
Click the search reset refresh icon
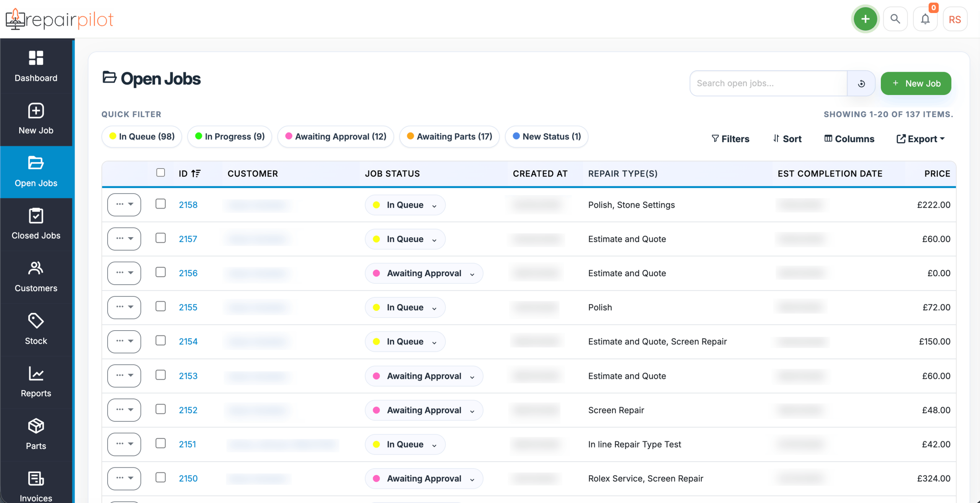pos(861,84)
